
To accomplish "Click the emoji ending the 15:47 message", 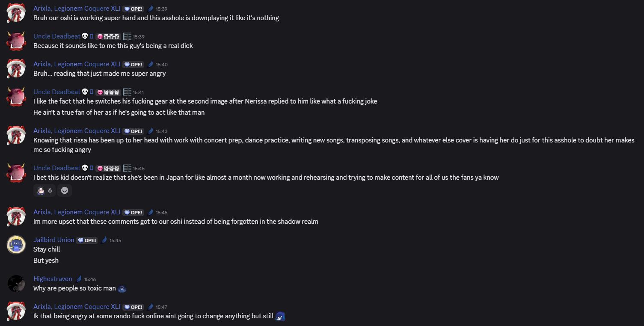I will [x=280, y=316].
